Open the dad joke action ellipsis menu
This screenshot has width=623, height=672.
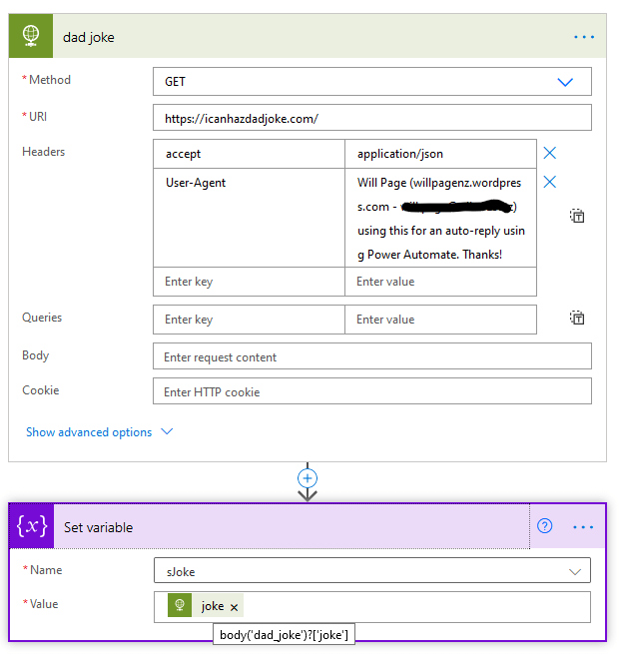(x=584, y=37)
